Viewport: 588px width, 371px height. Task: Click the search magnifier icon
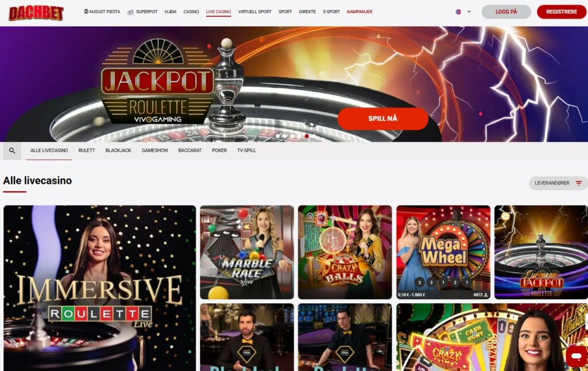(x=12, y=151)
